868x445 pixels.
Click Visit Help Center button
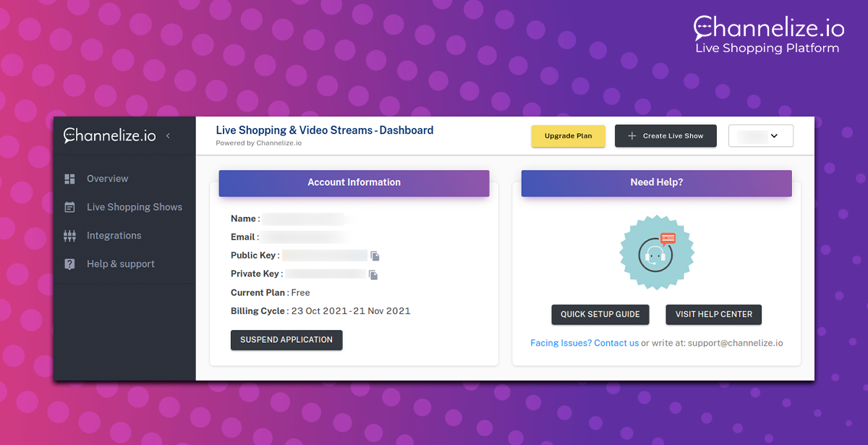714,315
